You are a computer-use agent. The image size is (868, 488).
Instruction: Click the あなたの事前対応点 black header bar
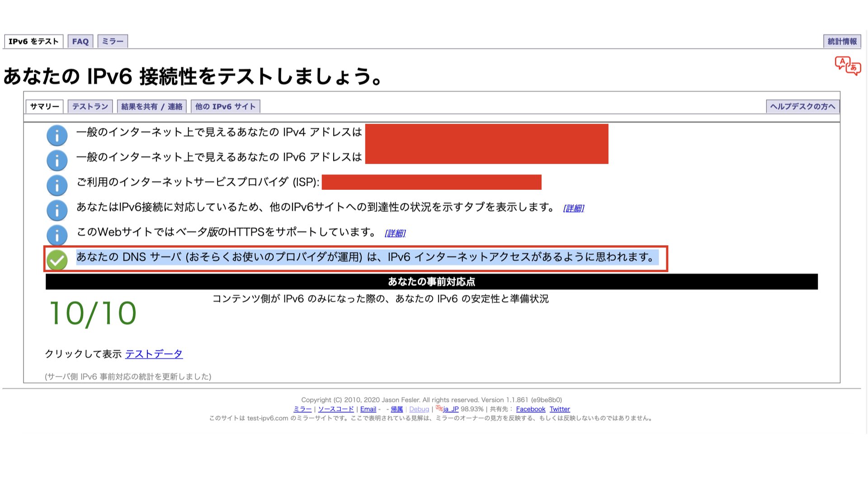pos(432,282)
